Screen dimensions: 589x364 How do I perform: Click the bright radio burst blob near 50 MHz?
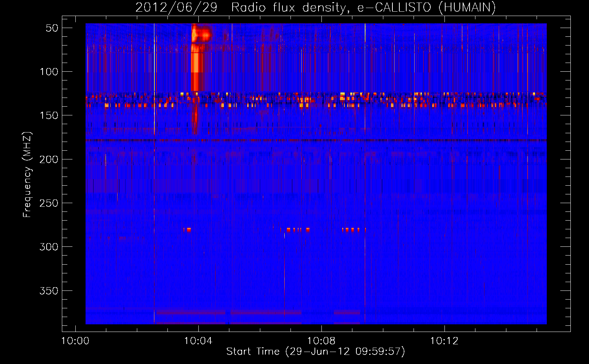click(x=201, y=35)
